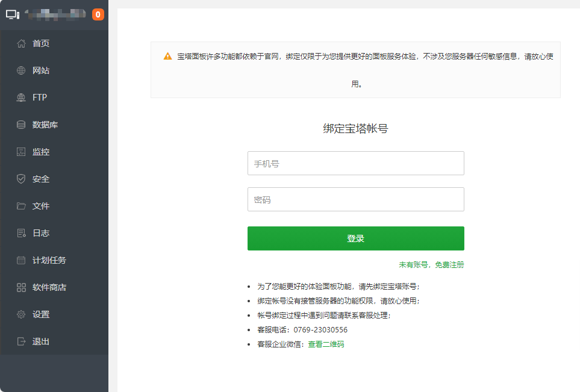Click the exit icon beside 退出
Viewport: 580px width, 392px height.
21,341
